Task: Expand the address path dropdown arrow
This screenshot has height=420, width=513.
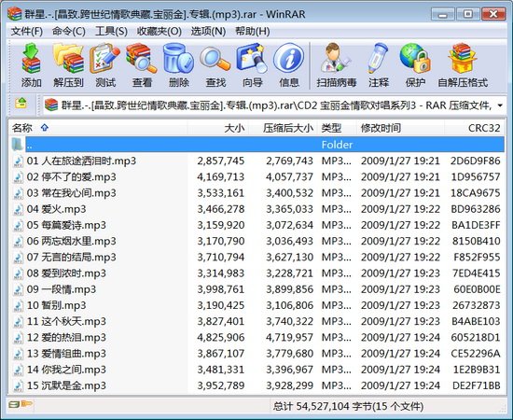Action: [500, 105]
